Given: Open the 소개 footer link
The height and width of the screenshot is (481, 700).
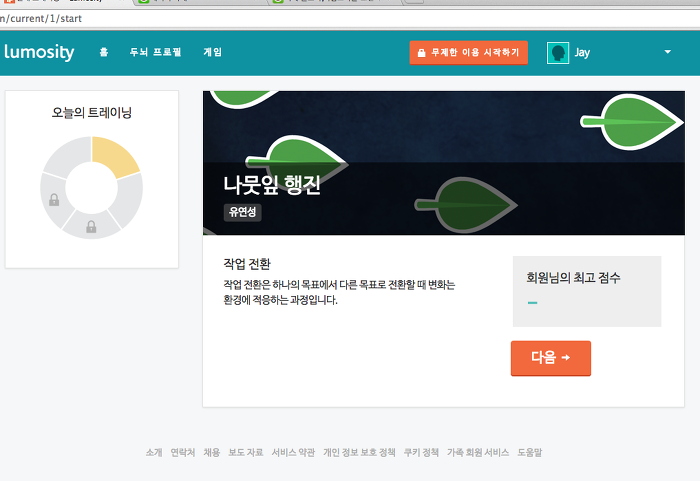Looking at the screenshot, I should (x=154, y=452).
